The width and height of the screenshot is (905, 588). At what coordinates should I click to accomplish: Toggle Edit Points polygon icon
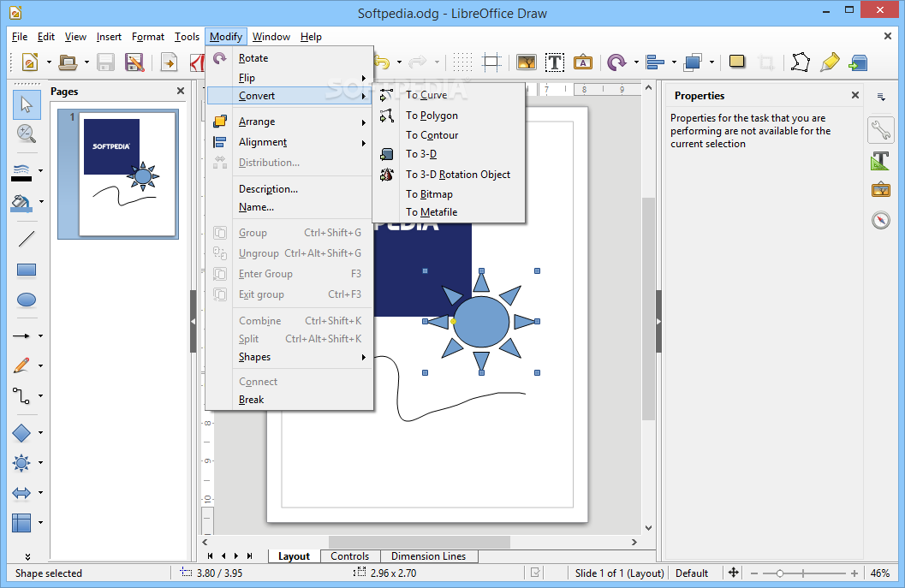(x=801, y=62)
